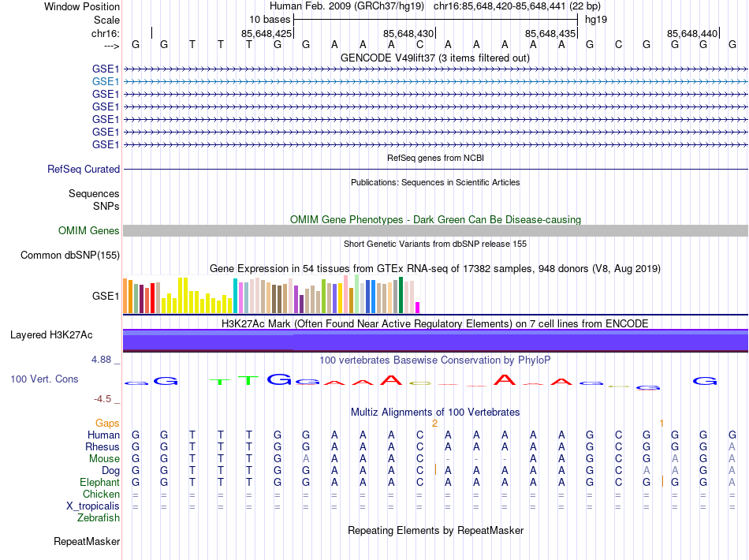
Task: Click the purple H3K27Ac signal band
Action: pos(434,341)
